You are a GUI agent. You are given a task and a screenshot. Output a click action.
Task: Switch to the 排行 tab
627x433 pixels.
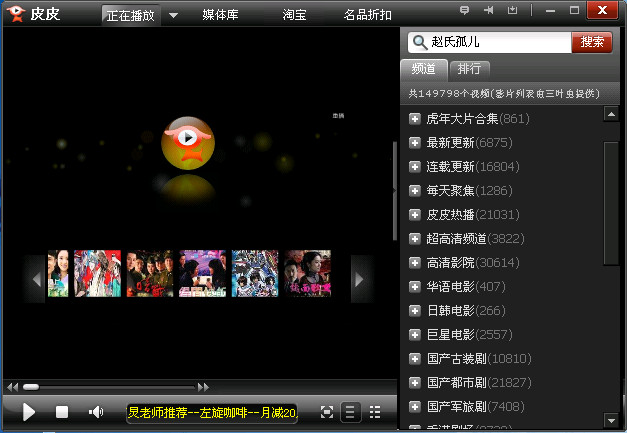coord(469,69)
